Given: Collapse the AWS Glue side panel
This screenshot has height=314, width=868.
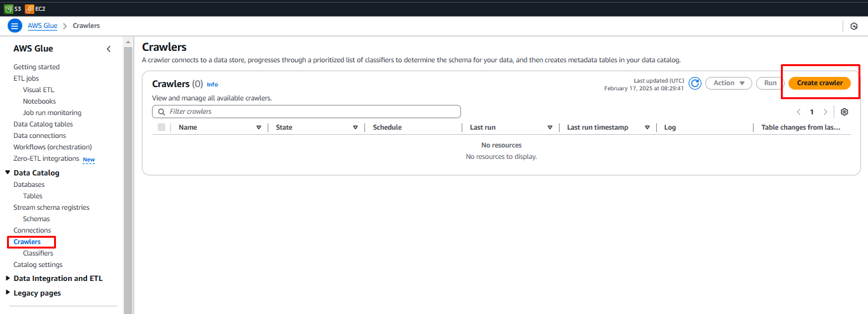Looking at the screenshot, I should coord(109,49).
